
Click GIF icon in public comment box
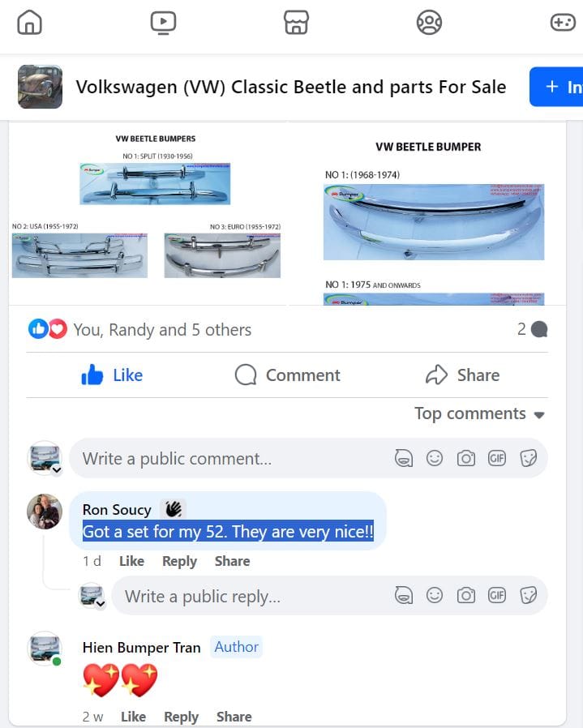[496, 458]
